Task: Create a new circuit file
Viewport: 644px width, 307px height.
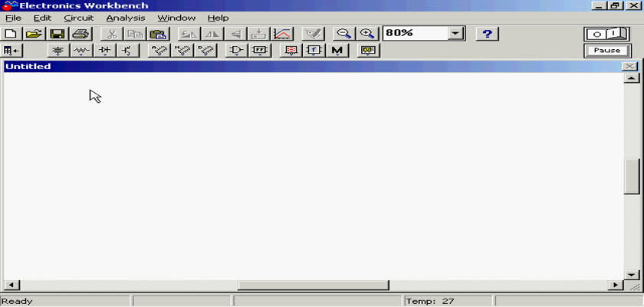Action: pos(11,34)
